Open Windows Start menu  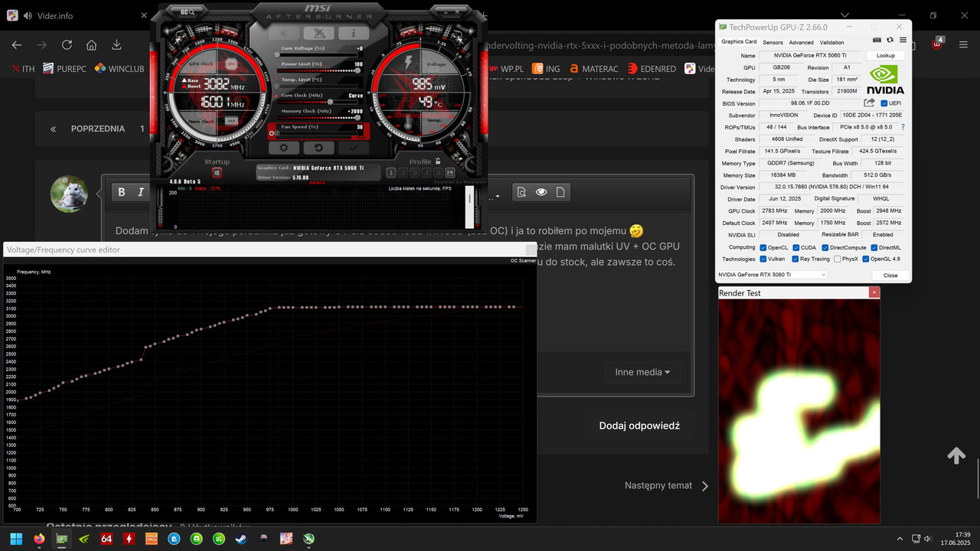(x=16, y=539)
